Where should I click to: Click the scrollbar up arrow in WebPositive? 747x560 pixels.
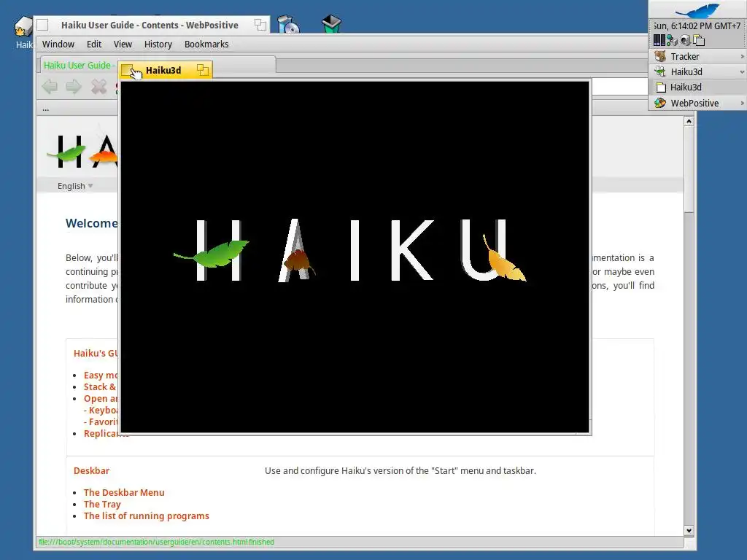click(689, 122)
